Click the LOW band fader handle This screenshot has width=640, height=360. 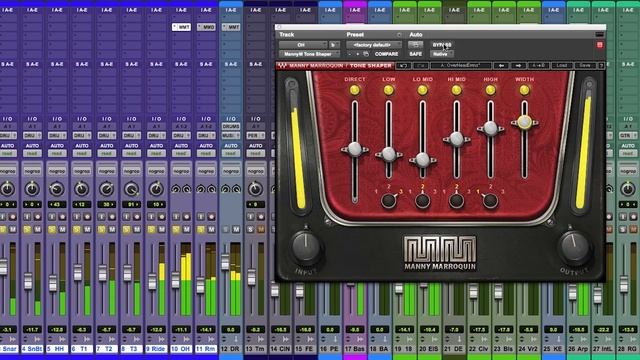tap(389, 154)
